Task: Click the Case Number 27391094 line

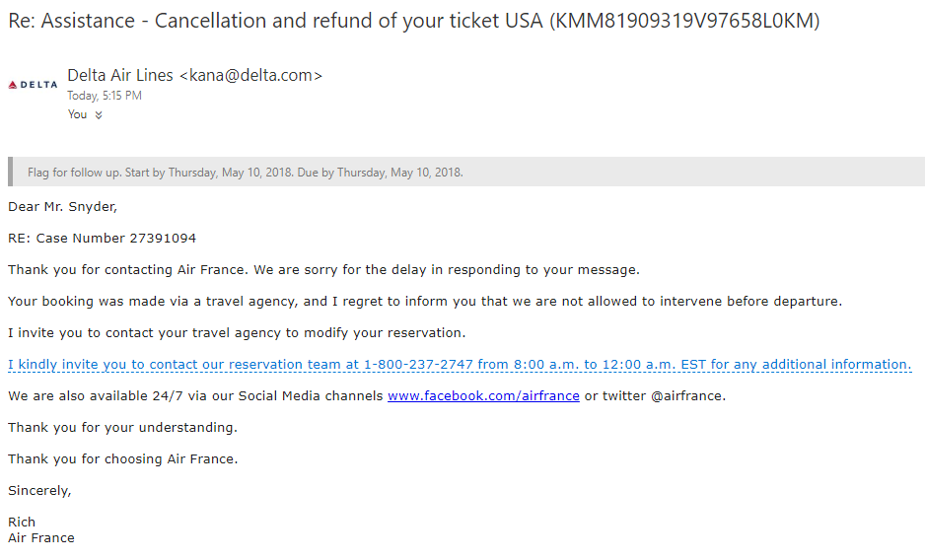Action: coord(102,239)
